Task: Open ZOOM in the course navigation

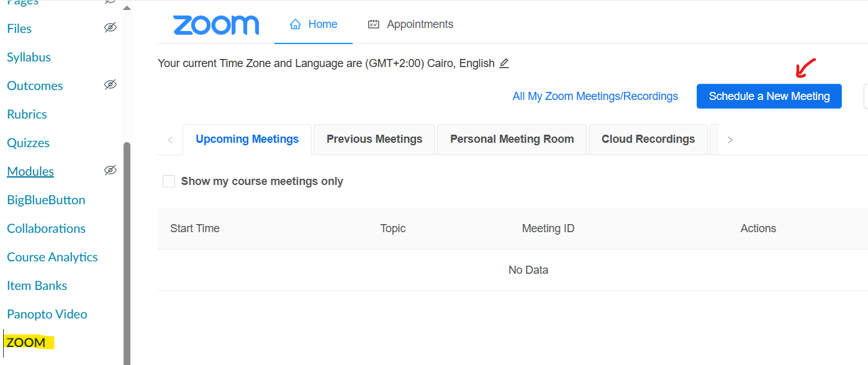Action: tap(26, 343)
